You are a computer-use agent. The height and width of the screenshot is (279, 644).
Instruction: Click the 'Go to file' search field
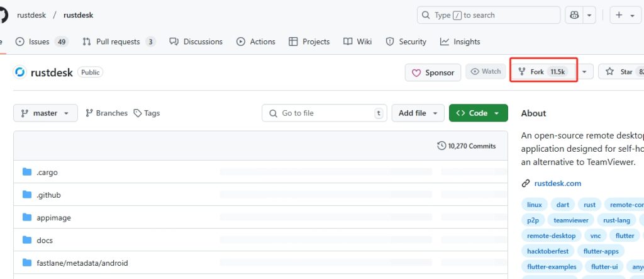point(325,113)
